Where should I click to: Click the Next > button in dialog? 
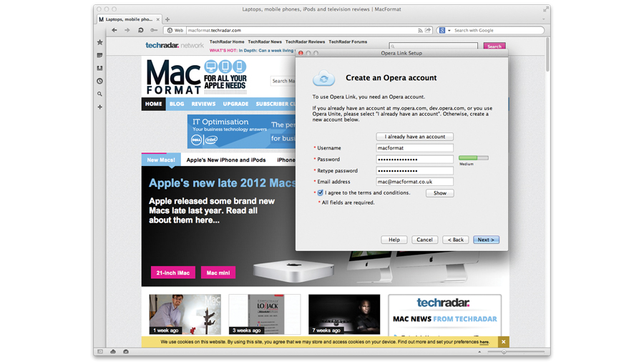(x=486, y=240)
